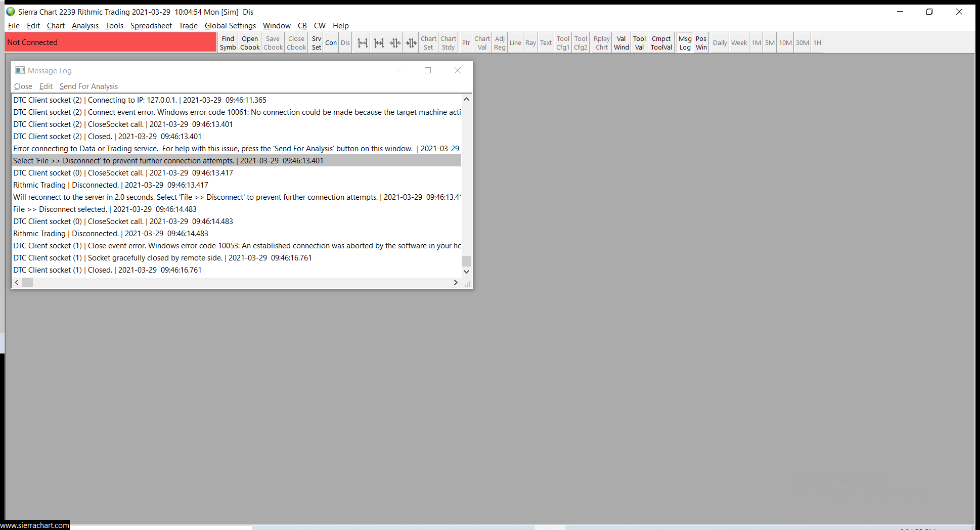Image resolution: width=980 pixels, height=530 pixels.
Task: Open the Trade menu
Action: click(x=188, y=26)
